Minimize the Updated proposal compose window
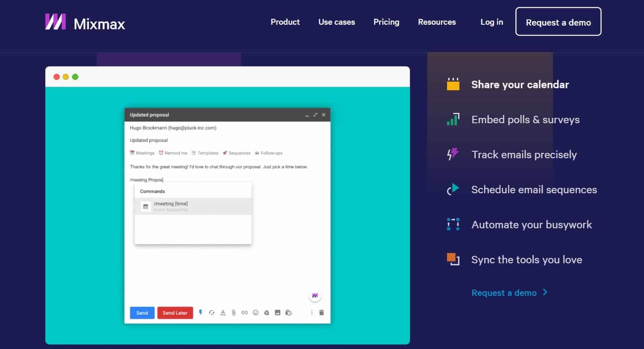The image size is (644, 349). coord(307,115)
